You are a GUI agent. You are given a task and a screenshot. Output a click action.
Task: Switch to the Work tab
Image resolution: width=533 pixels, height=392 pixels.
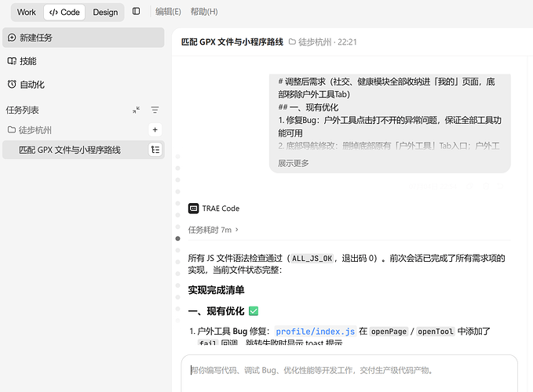27,13
